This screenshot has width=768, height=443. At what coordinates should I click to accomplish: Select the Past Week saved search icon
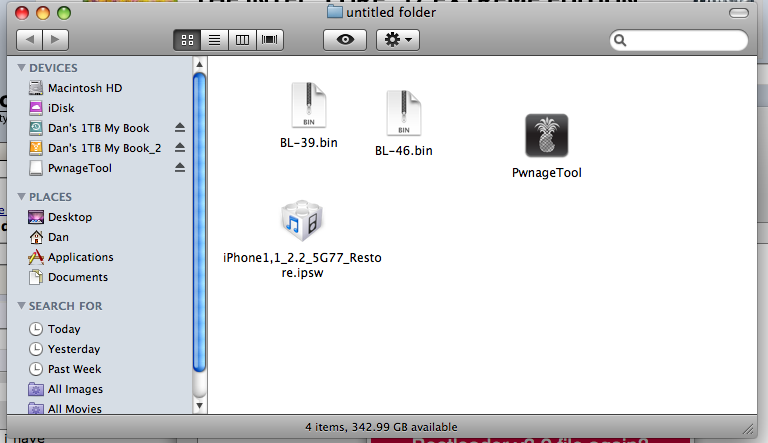36,369
